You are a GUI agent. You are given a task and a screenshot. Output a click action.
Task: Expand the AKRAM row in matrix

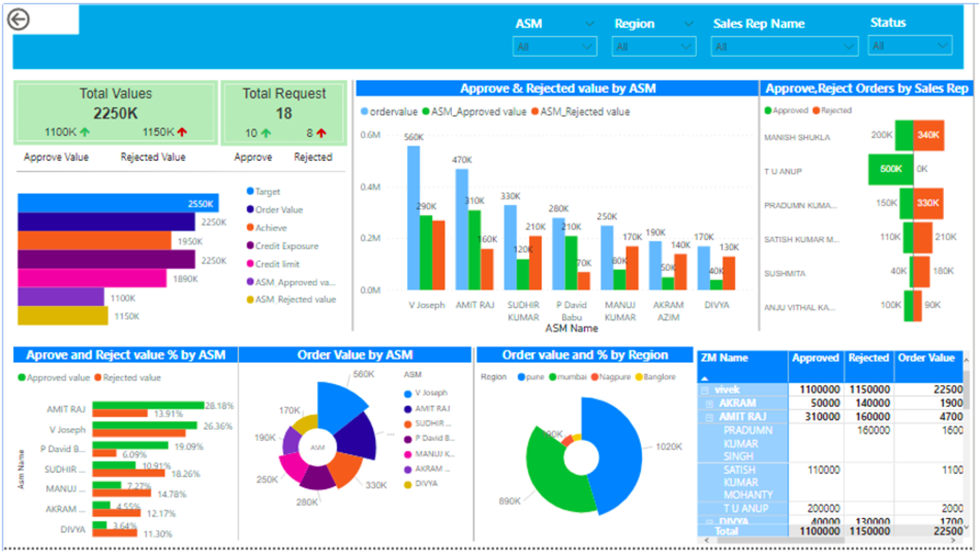coord(710,403)
